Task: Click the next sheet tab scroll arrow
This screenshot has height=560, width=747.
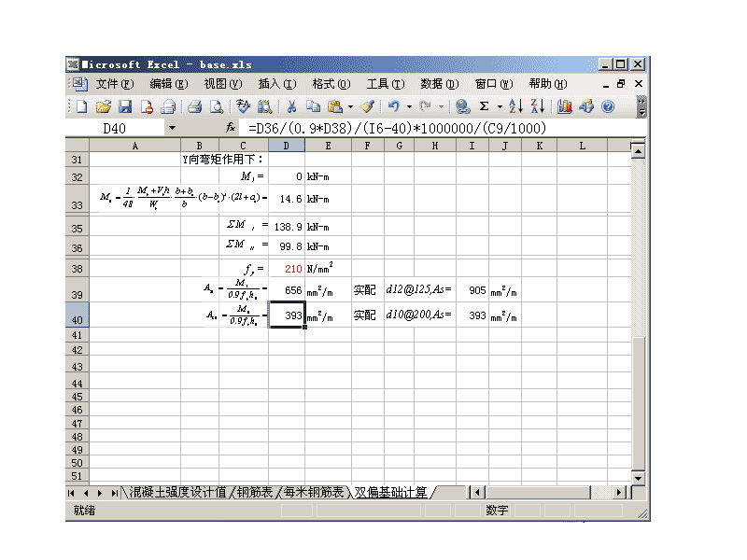Action: [x=100, y=493]
